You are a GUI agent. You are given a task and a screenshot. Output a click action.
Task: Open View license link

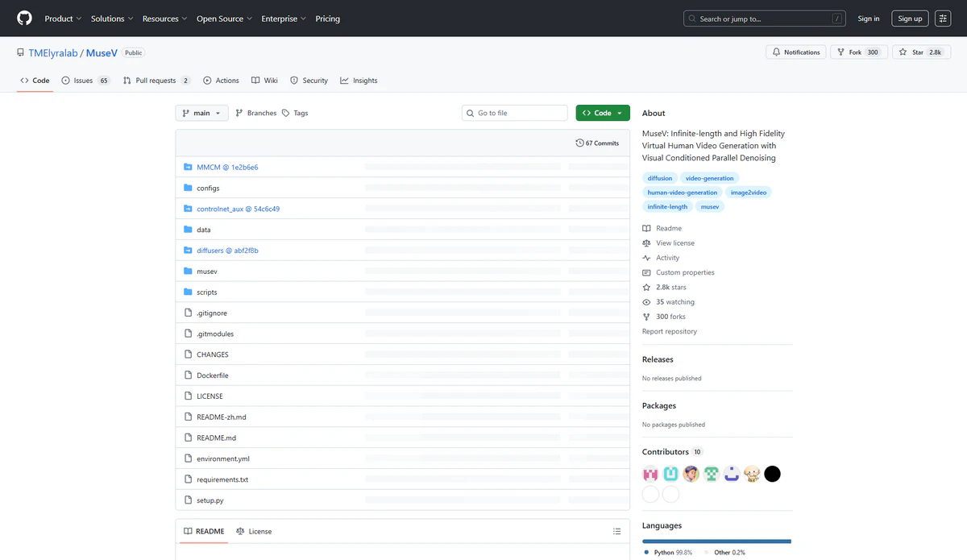click(668, 243)
